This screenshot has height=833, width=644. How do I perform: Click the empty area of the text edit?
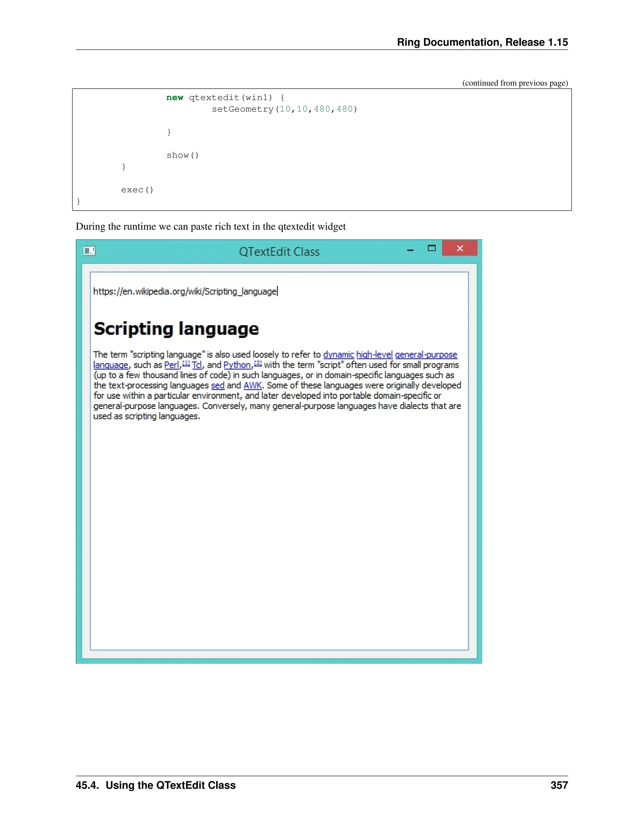point(279,534)
